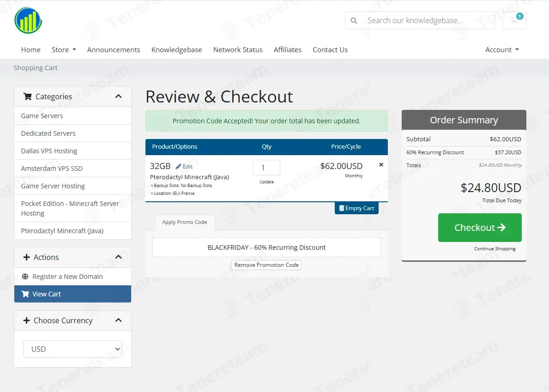Click the BLACKFRIDAY promo code text
The image size is (549, 392).
pos(266,247)
